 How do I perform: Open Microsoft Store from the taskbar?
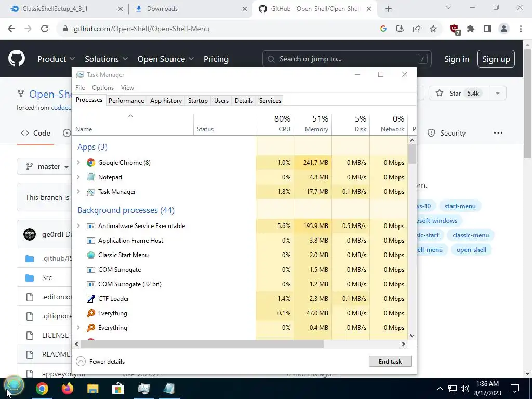tap(118, 389)
